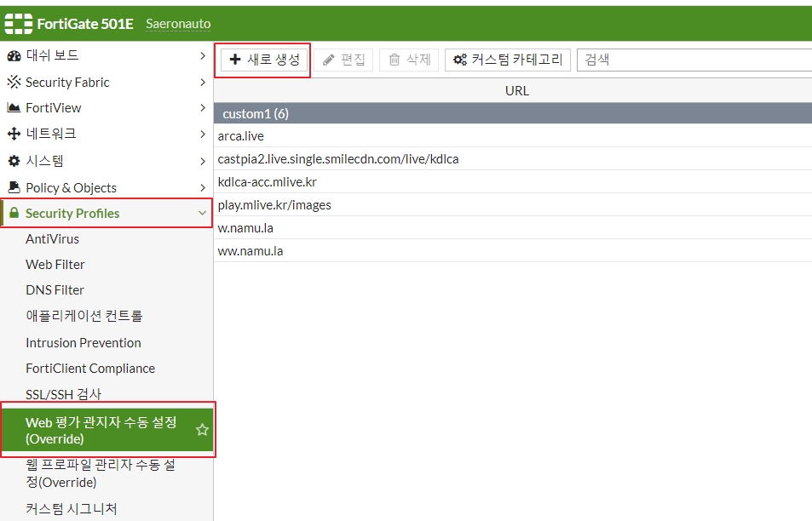
Task: Open the Security Fabric menu label
Action: pyautogui.click(x=67, y=83)
